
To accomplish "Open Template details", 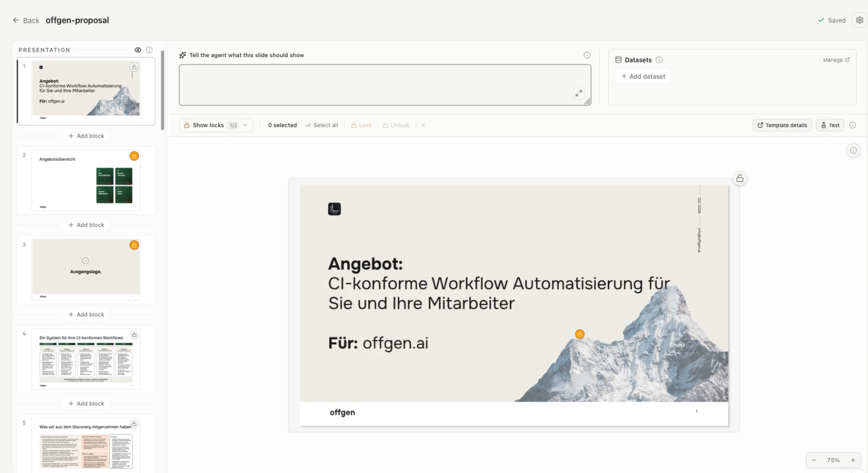I will pos(782,125).
